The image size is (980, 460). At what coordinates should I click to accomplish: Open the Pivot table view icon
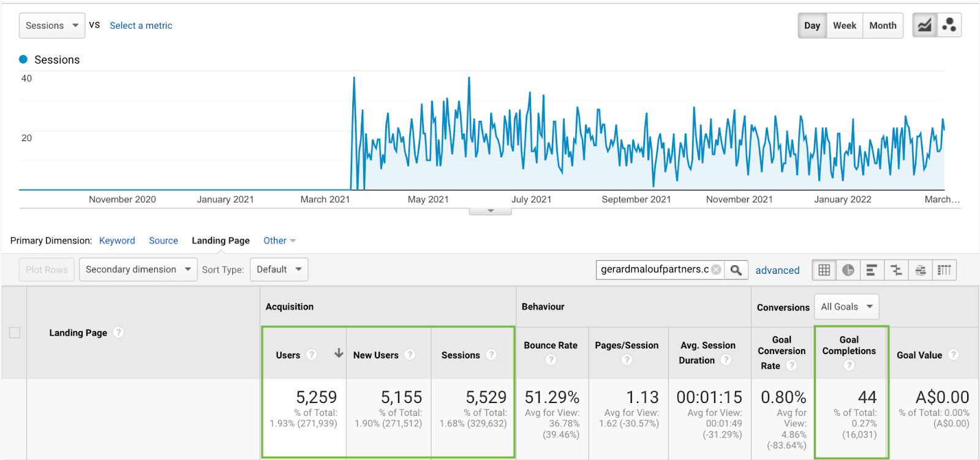(944, 270)
